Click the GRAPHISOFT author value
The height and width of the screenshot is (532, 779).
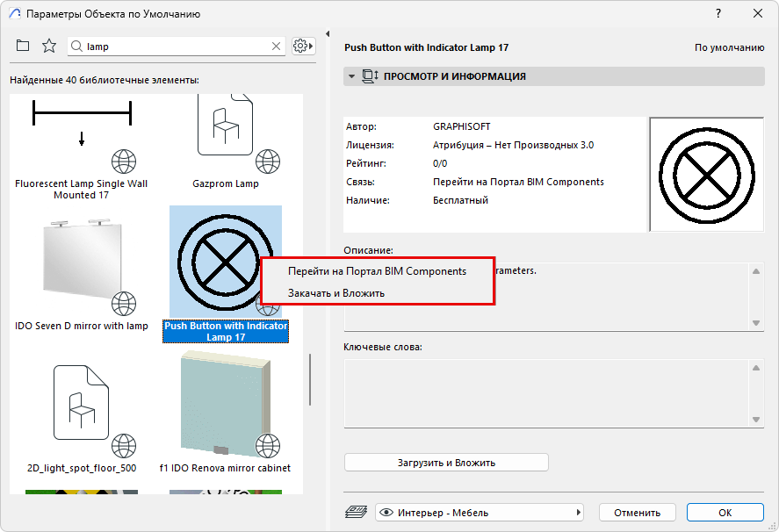pyautogui.click(x=462, y=126)
